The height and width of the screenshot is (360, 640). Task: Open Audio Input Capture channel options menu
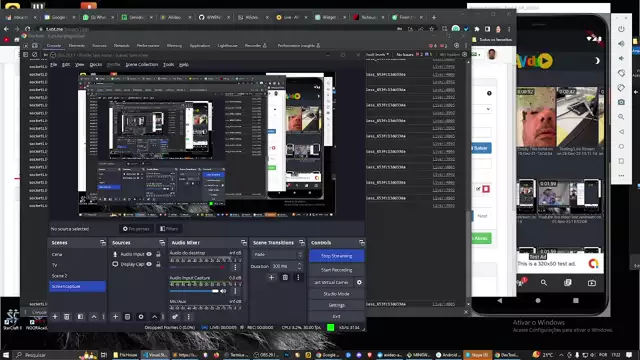pos(235,291)
